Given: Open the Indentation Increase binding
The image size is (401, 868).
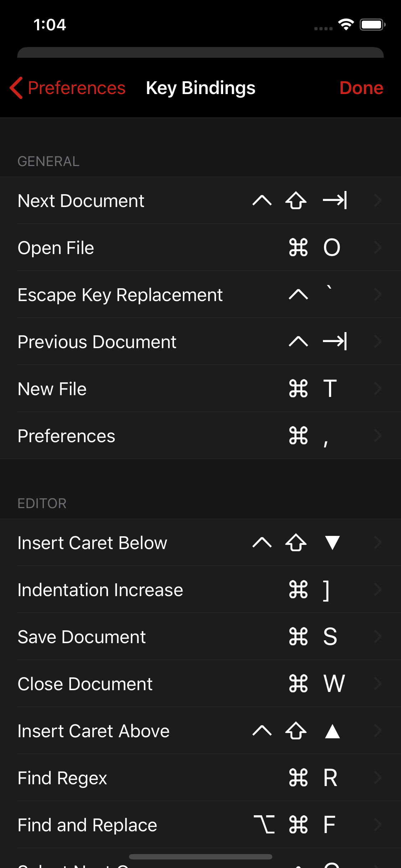Looking at the screenshot, I should (100, 590).
